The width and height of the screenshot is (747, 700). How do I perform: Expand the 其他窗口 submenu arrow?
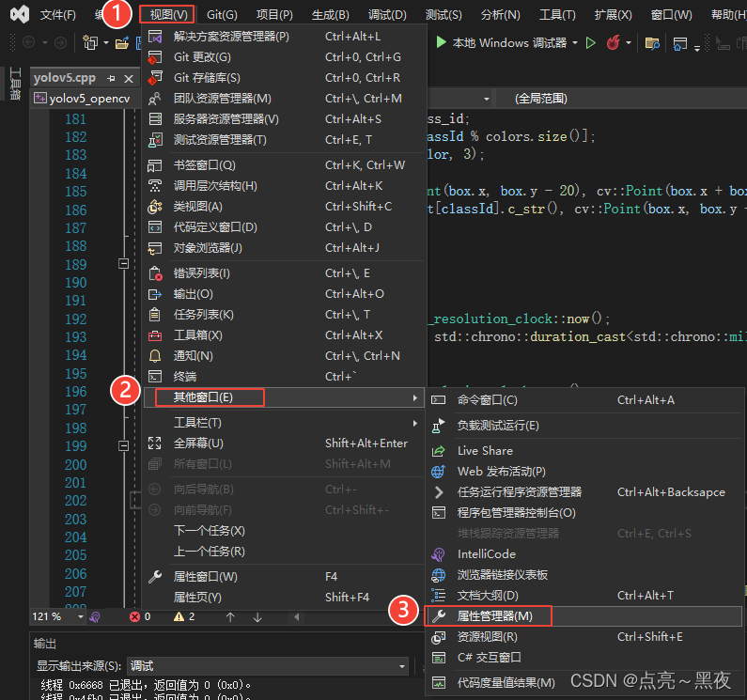point(415,397)
